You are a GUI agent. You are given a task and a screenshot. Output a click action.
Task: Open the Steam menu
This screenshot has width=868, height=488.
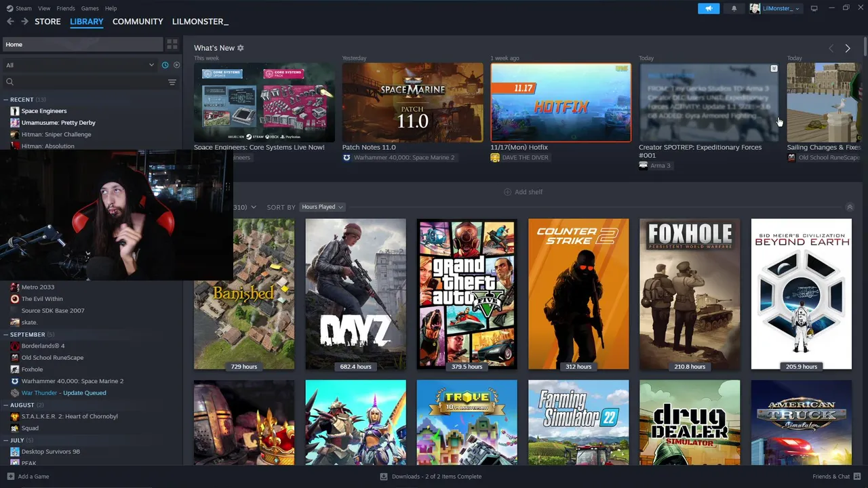click(x=20, y=8)
